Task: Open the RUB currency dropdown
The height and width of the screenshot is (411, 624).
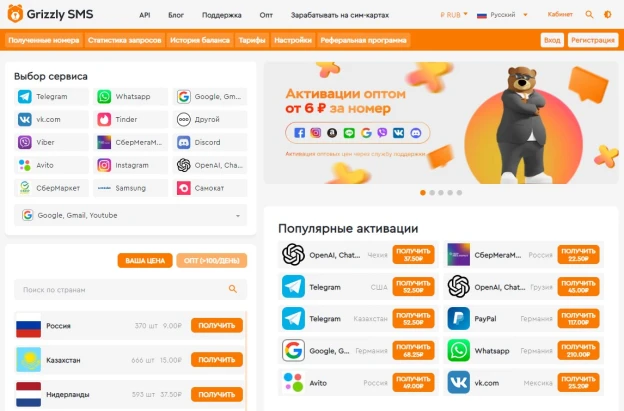Action: point(454,15)
